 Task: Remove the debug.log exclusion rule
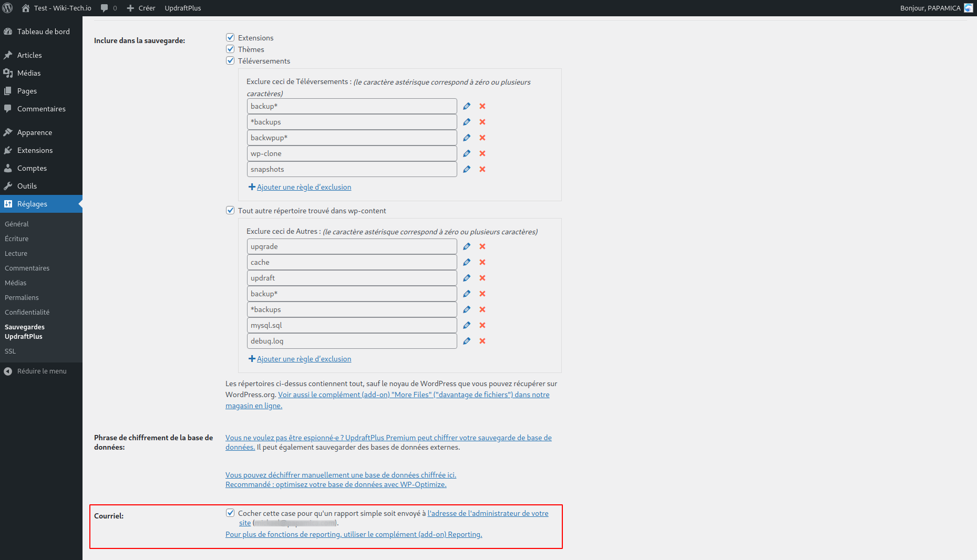point(482,341)
